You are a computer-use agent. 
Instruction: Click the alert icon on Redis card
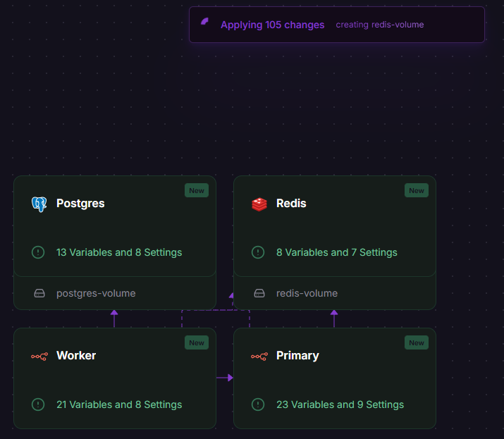[x=258, y=252]
